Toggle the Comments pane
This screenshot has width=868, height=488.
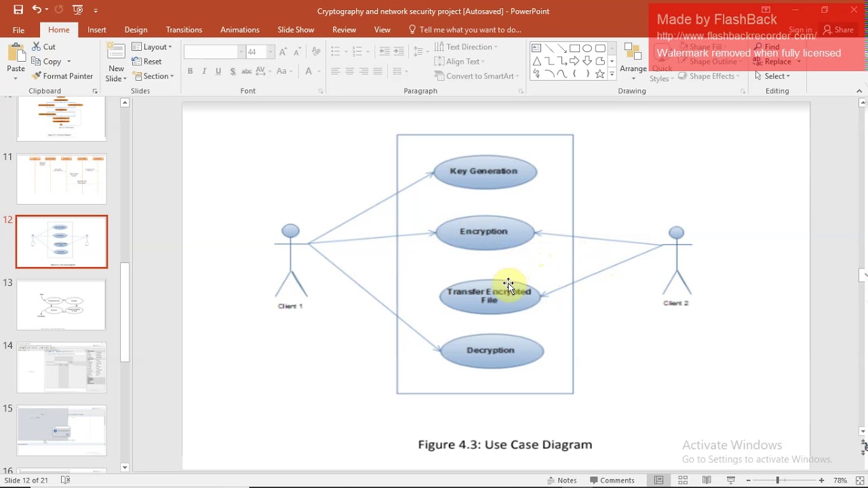[612, 480]
